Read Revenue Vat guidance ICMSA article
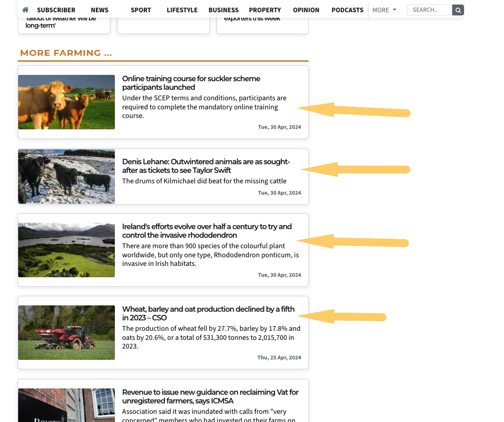The height and width of the screenshot is (422, 504). 210,397
